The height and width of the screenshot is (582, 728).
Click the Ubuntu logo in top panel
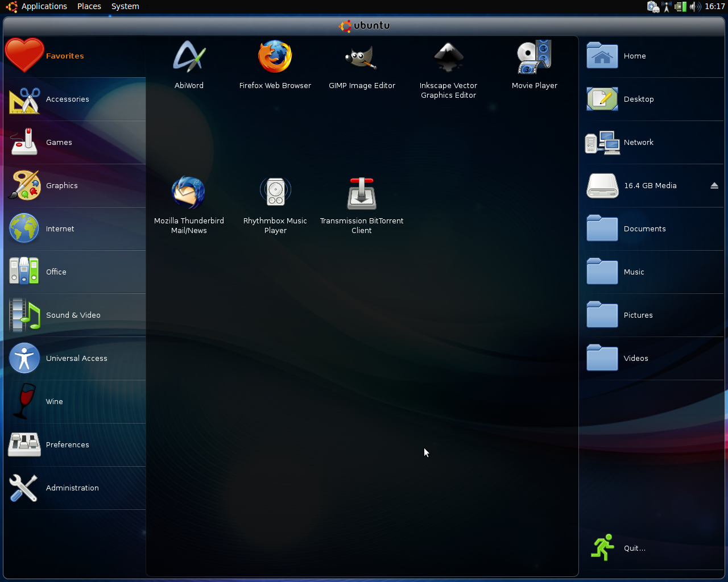pos(11,7)
